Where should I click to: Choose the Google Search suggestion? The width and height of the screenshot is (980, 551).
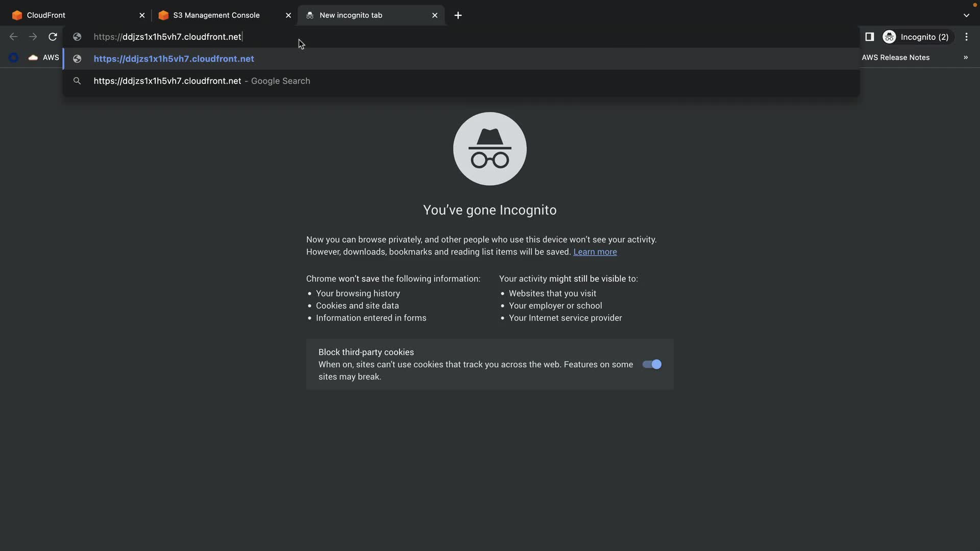202,81
